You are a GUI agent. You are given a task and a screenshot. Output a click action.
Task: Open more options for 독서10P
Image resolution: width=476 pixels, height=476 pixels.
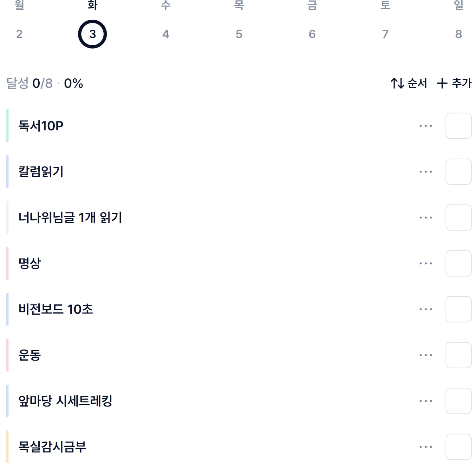point(426,126)
